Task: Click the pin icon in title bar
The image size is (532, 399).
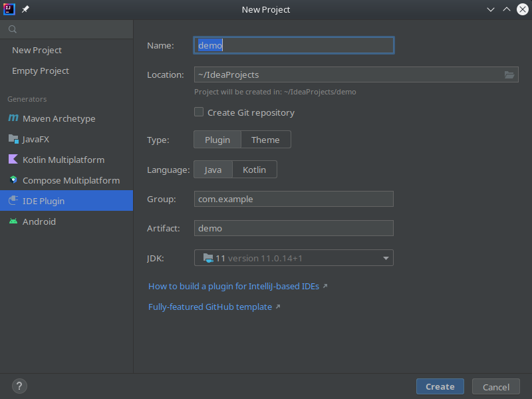Action: (25, 9)
